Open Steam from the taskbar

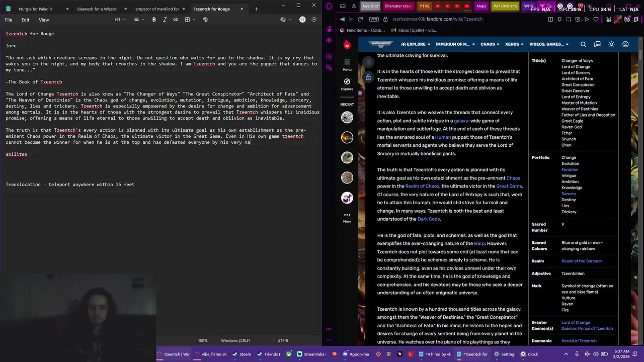[x=241, y=354]
